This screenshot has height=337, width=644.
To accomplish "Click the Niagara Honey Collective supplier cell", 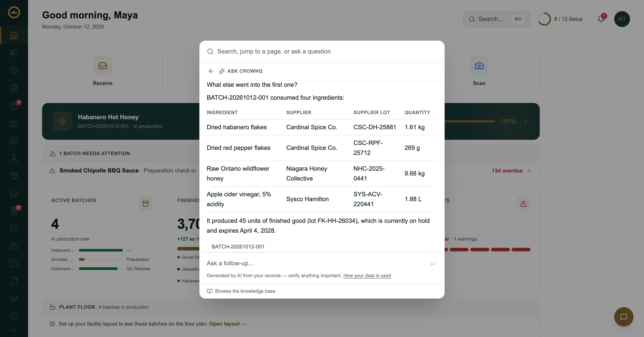I will pyautogui.click(x=306, y=174).
